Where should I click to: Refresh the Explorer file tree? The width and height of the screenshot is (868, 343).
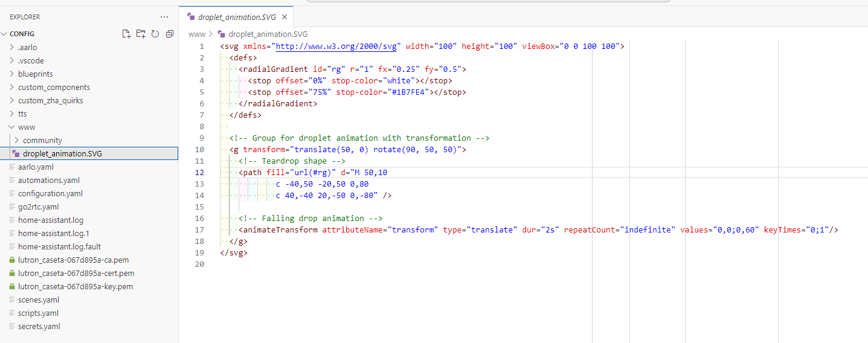tap(155, 34)
